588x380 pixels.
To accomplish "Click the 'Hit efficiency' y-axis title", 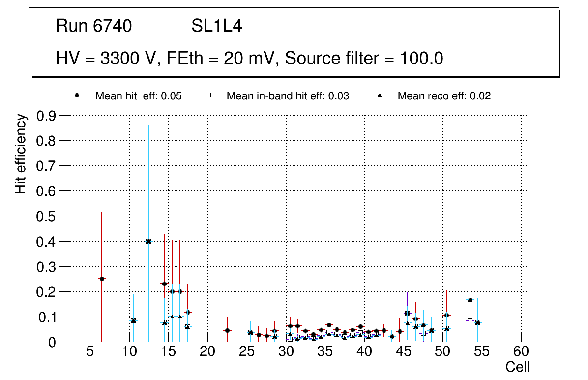I will coord(20,154).
